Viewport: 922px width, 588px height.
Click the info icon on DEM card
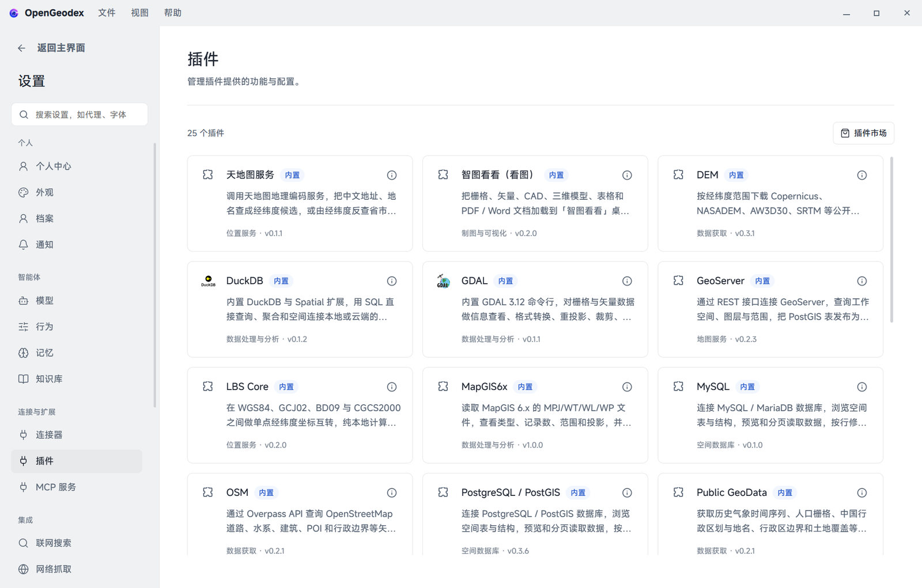862,175
